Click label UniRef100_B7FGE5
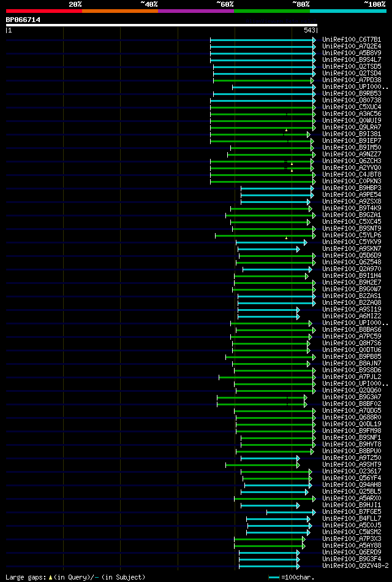Viewport: 392px width, 582px height. pyautogui.click(x=352, y=512)
